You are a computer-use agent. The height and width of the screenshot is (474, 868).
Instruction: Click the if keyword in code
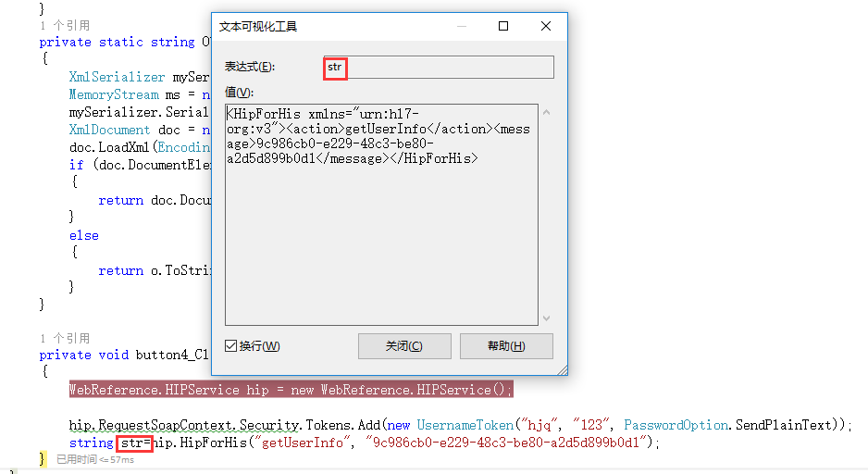pos(77,165)
